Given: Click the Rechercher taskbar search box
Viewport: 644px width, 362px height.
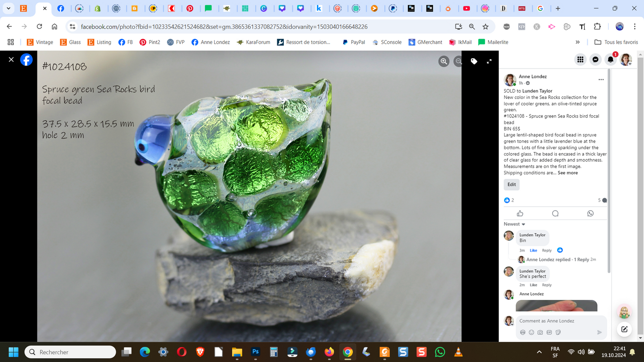Looking at the screenshot, I should tap(70, 352).
